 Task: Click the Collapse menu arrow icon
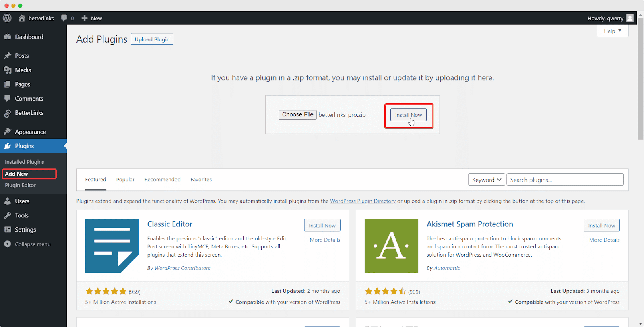click(8, 244)
